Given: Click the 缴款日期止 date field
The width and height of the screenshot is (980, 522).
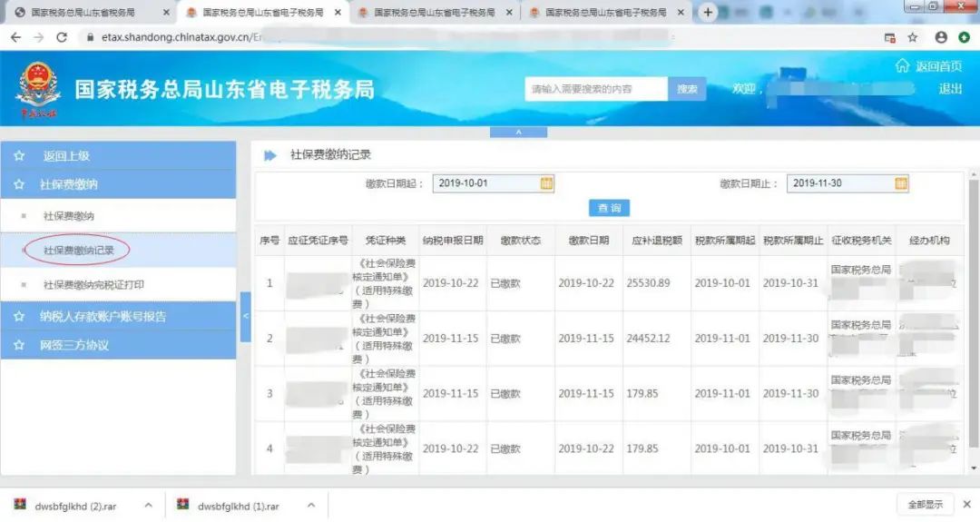Looking at the screenshot, I should (848, 183).
